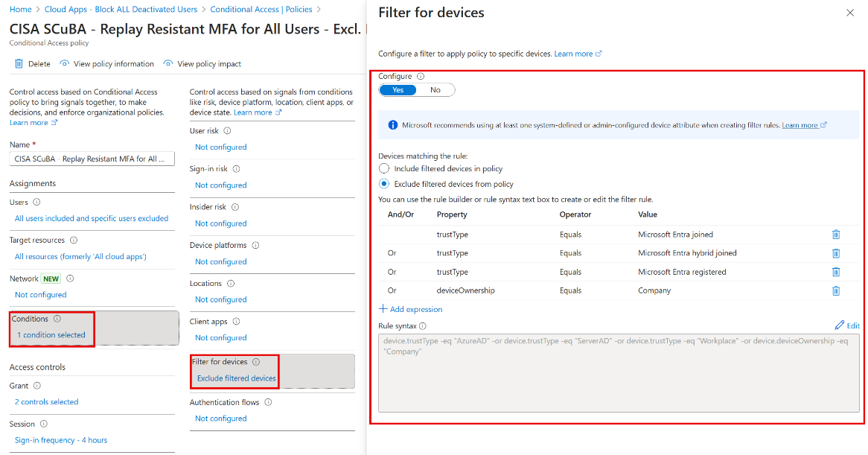The width and height of the screenshot is (868, 455).
Task: Delete the Microsoft Entra joined trustType rule
Action: click(835, 235)
